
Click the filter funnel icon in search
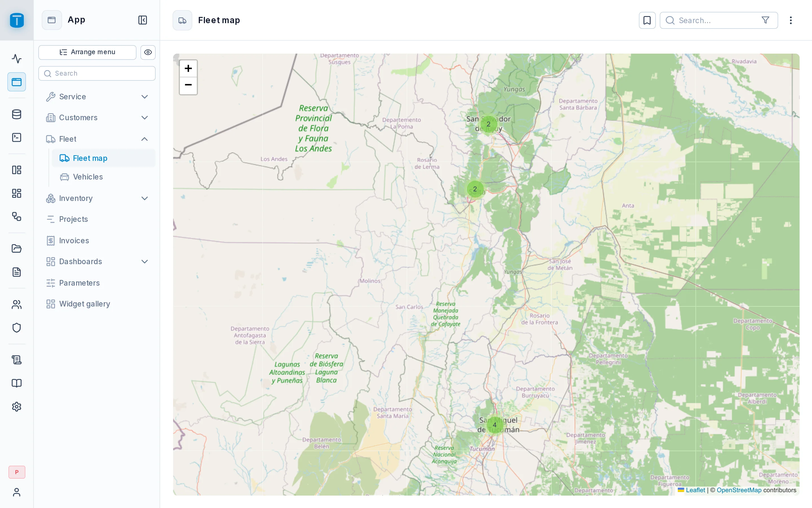coord(765,20)
